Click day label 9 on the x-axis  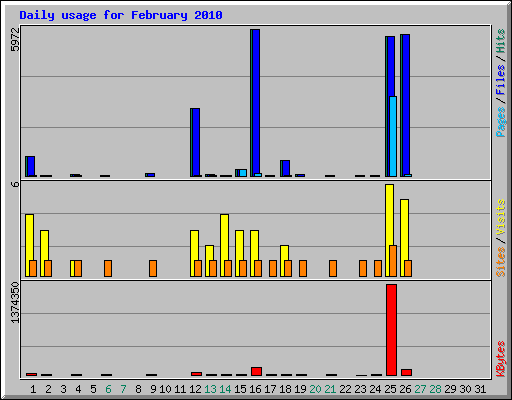point(153,389)
